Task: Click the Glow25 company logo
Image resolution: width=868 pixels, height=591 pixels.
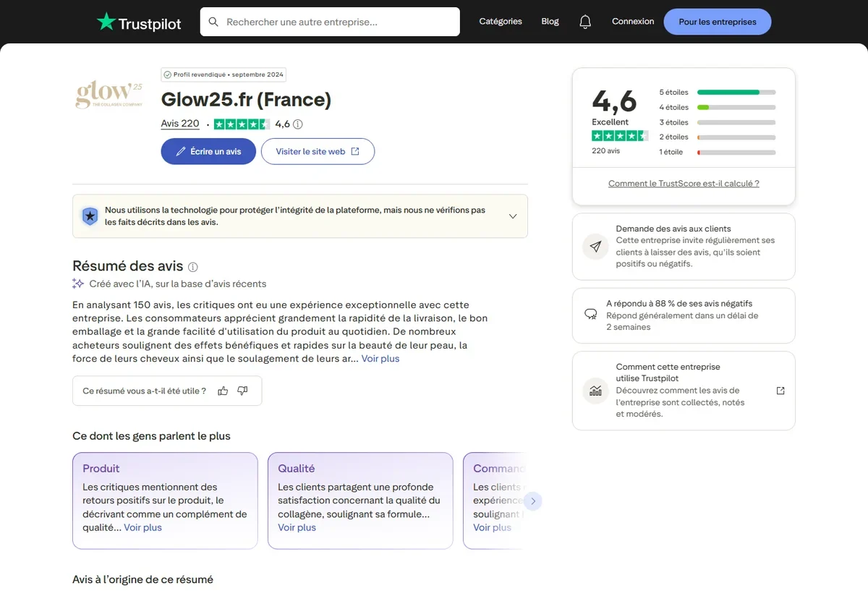Action: pos(109,95)
